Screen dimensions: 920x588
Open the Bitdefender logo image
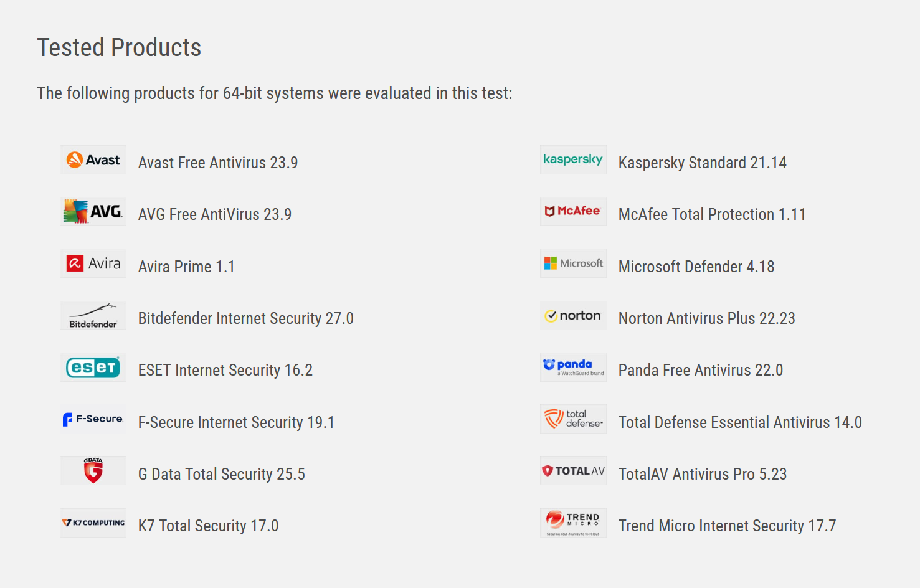[x=93, y=316]
